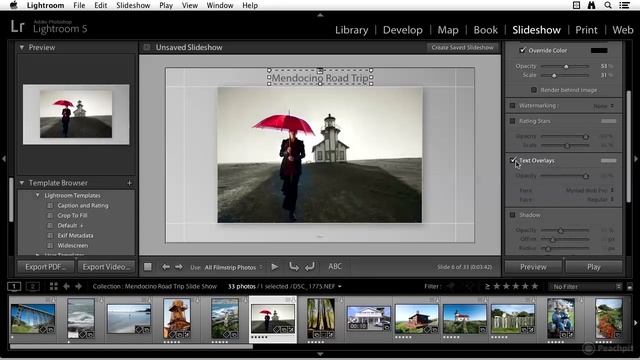Click the stop slideshow square icon

[x=148, y=267]
